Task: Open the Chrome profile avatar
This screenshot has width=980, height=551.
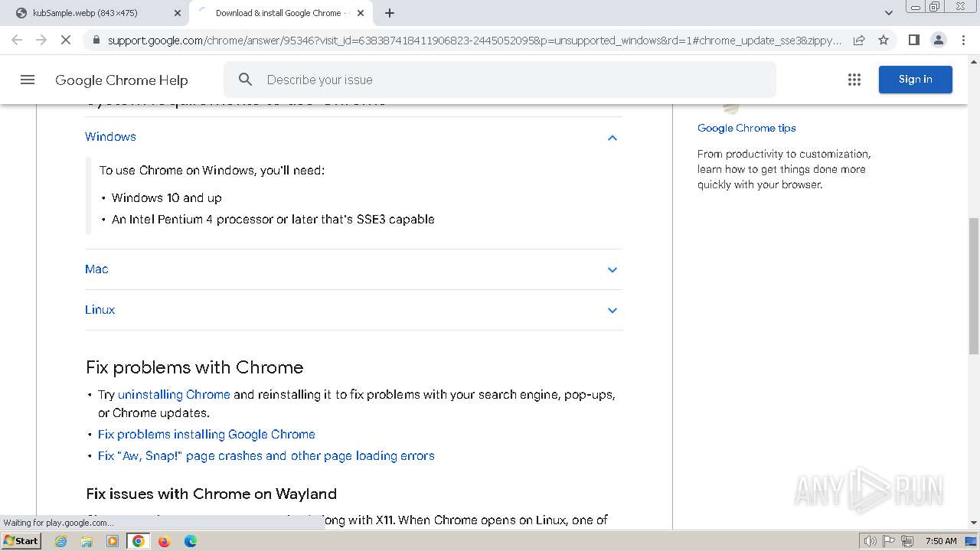Action: tap(939, 40)
